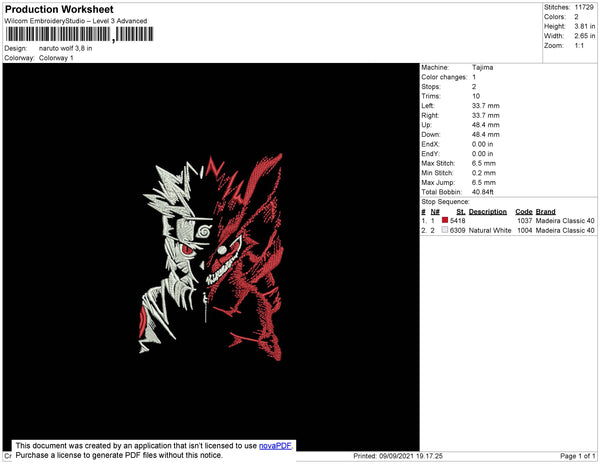This screenshot has width=600, height=464.
Task: Select 'Wilcom EmbroideryStudio – Level 3 Advanced' text
Action: (x=76, y=21)
